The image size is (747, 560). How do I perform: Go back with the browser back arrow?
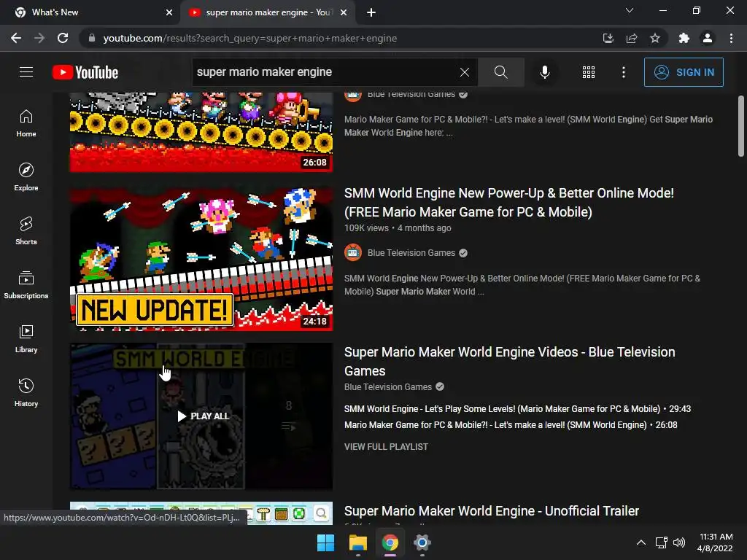pyautogui.click(x=16, y=38)
